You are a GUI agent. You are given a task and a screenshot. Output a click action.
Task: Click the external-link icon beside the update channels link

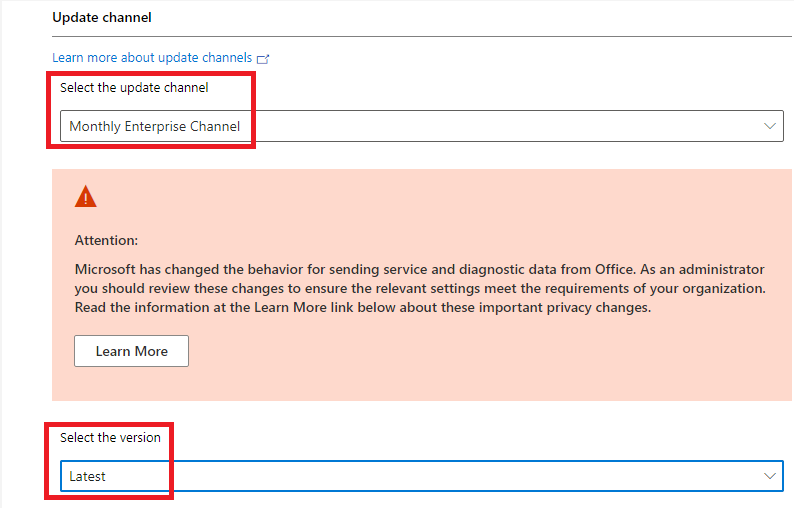(263, 59)
